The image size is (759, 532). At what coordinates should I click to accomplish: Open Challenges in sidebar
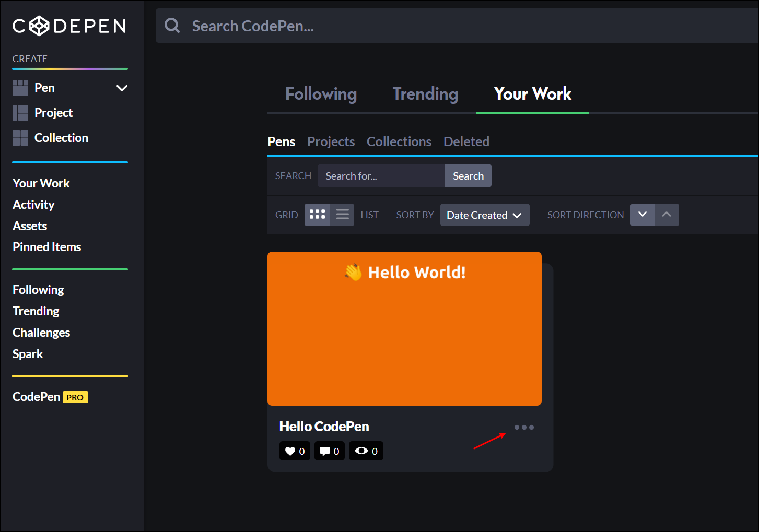pos(41,333)
